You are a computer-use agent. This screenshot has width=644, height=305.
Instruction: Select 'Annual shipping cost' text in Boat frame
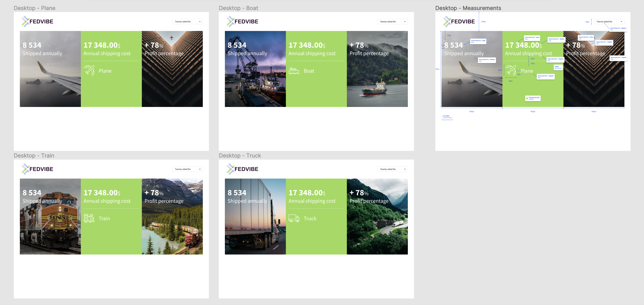pos(312,53)
